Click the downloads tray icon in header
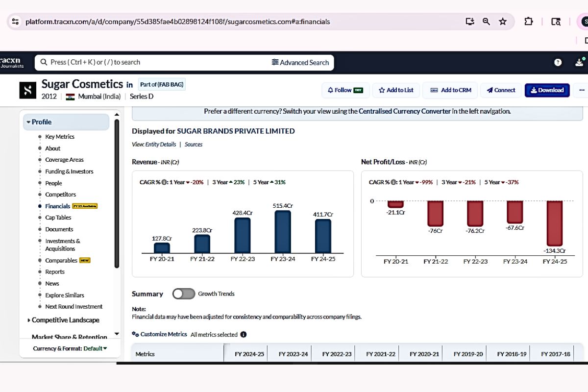588x392 pixels. 580,62
